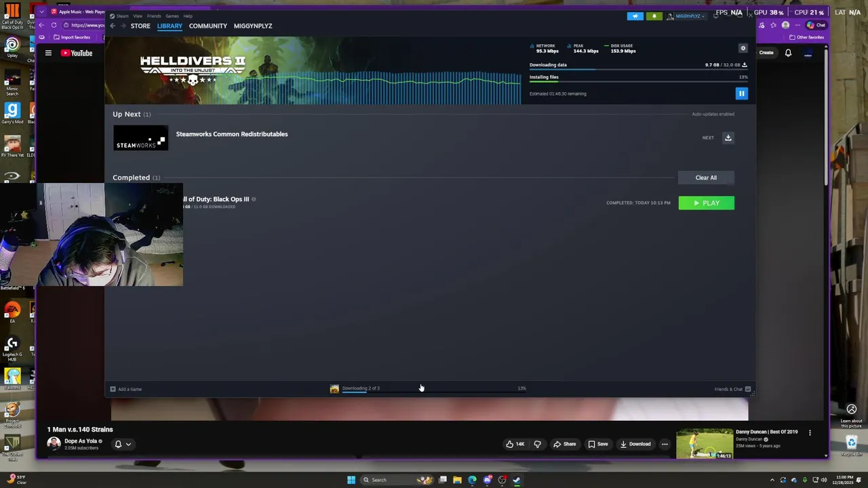This screenshot has width=868, height=488.
Task: Open Friends & Chat in Steam
Action: point(732,389)
